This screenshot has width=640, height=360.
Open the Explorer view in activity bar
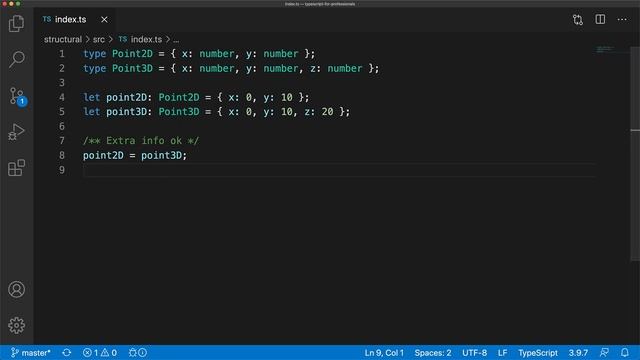pos(16,23)
